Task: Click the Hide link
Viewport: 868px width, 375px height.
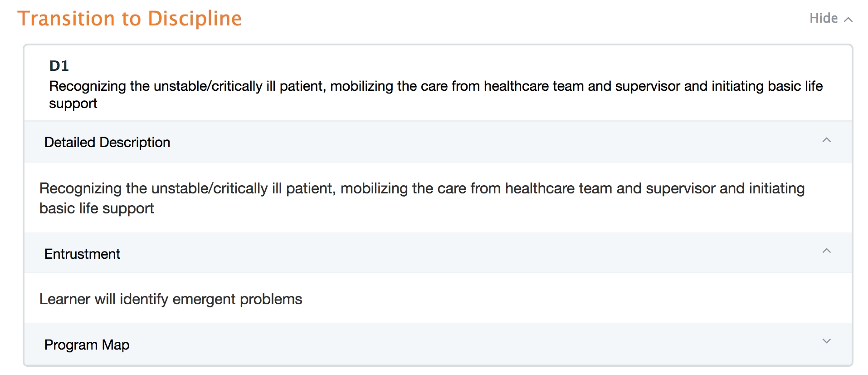Action: point(823,18)
